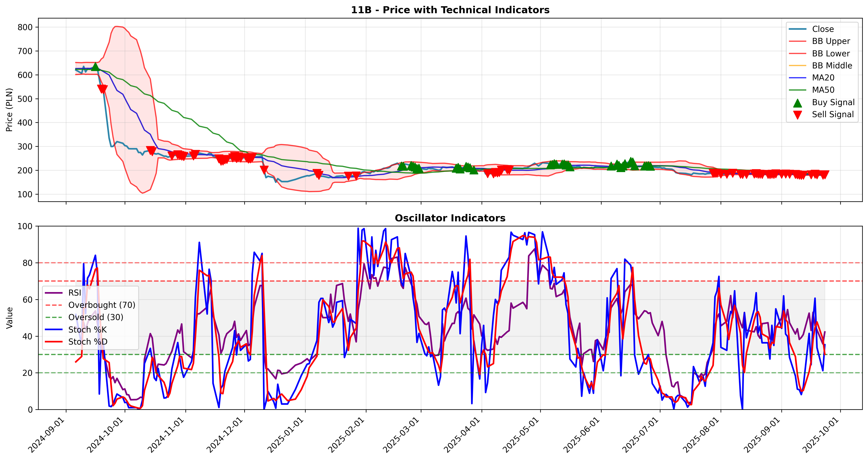Click the 'Price (PLN)' y-axis label
Viewport: 868px width, 460px height.
click(x=9, y=110)
